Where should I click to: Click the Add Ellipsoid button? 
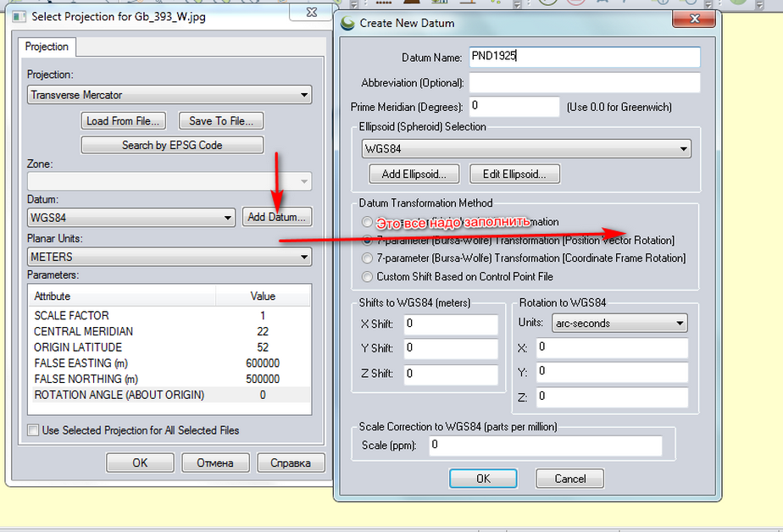click(x=414, y=174)
